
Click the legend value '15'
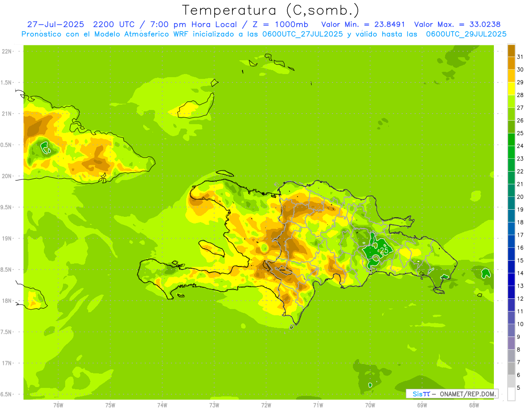click(x=520, y=261)
